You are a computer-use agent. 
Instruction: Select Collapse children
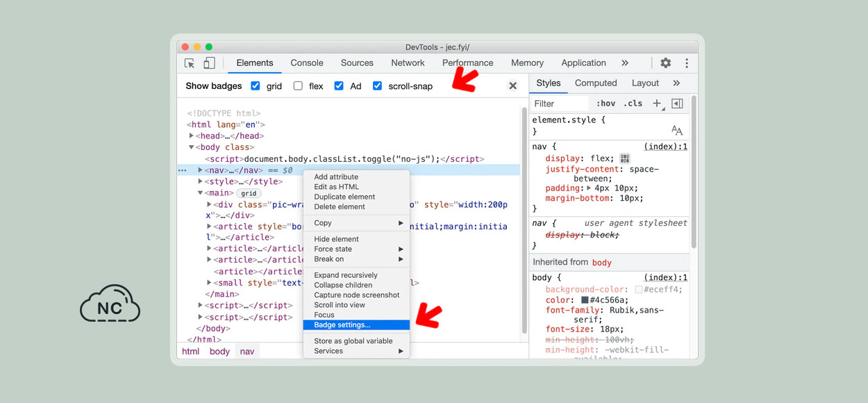coord(357,285)
